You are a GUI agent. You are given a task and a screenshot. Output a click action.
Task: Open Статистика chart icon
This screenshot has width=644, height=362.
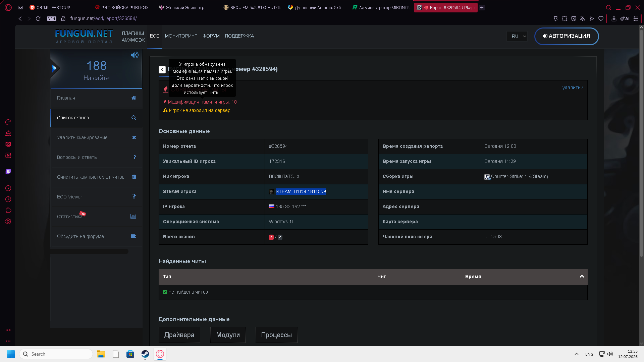[x=133, y=217]
